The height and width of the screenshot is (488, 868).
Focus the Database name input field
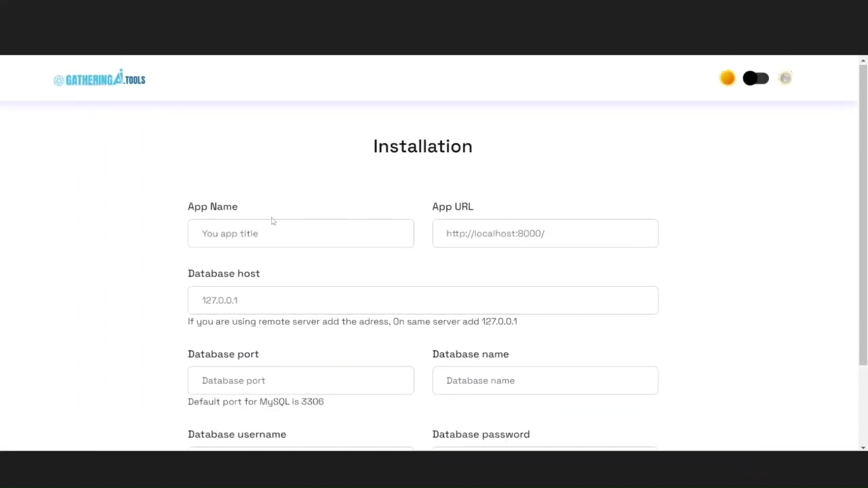(545, 381)
